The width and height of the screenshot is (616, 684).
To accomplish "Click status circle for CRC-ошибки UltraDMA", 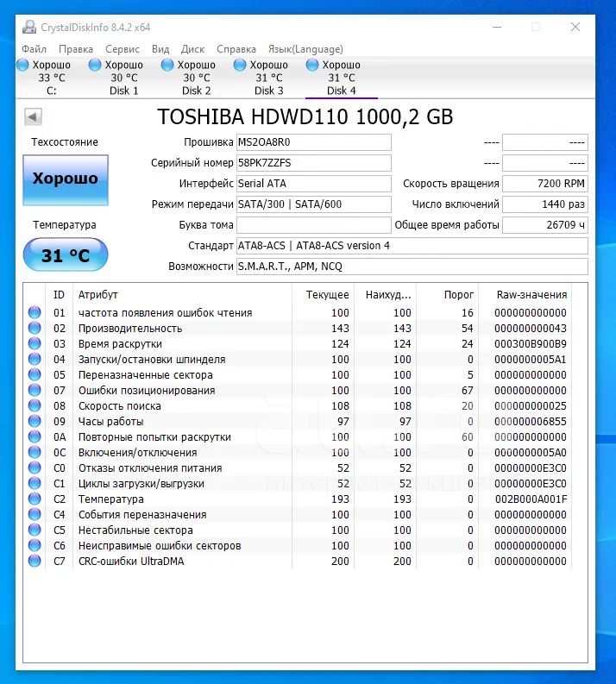I will point(35,561).
